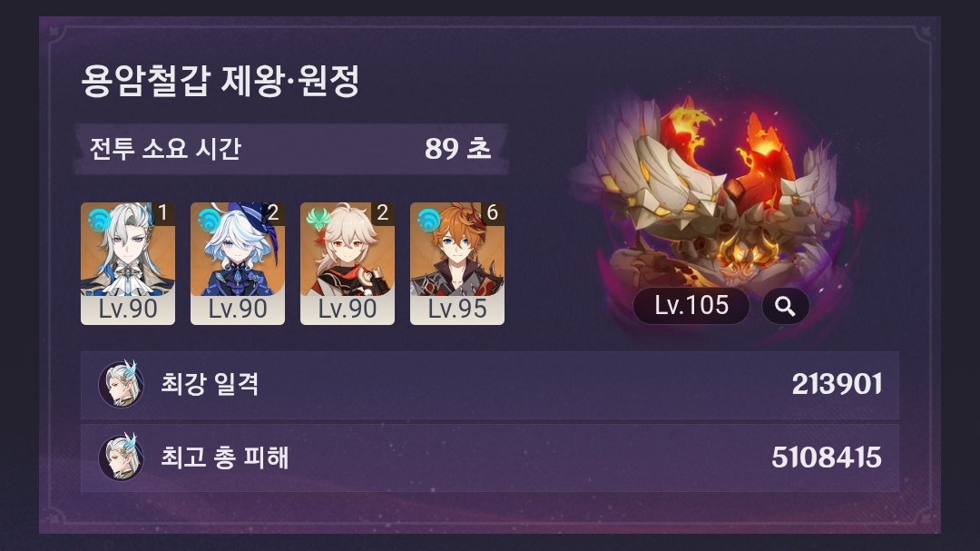Click constellation badge 1 on Neuvillette's card

coord(163,213)
